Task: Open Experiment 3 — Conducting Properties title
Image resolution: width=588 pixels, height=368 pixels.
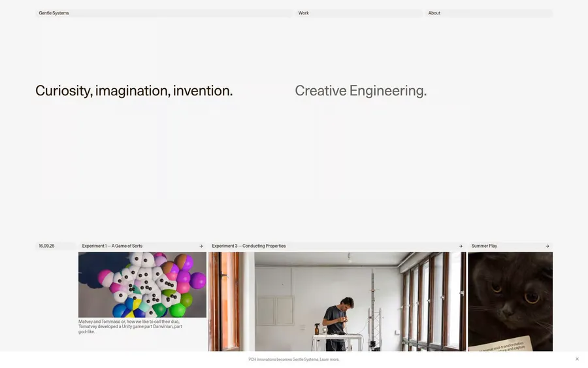Action: click(x=249, y=246)
